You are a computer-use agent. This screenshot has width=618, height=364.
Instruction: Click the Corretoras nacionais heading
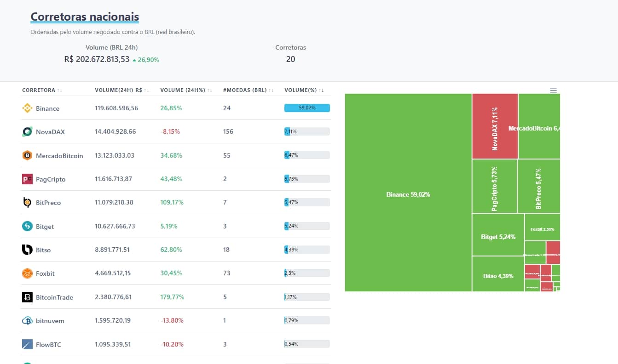(85, 17)
